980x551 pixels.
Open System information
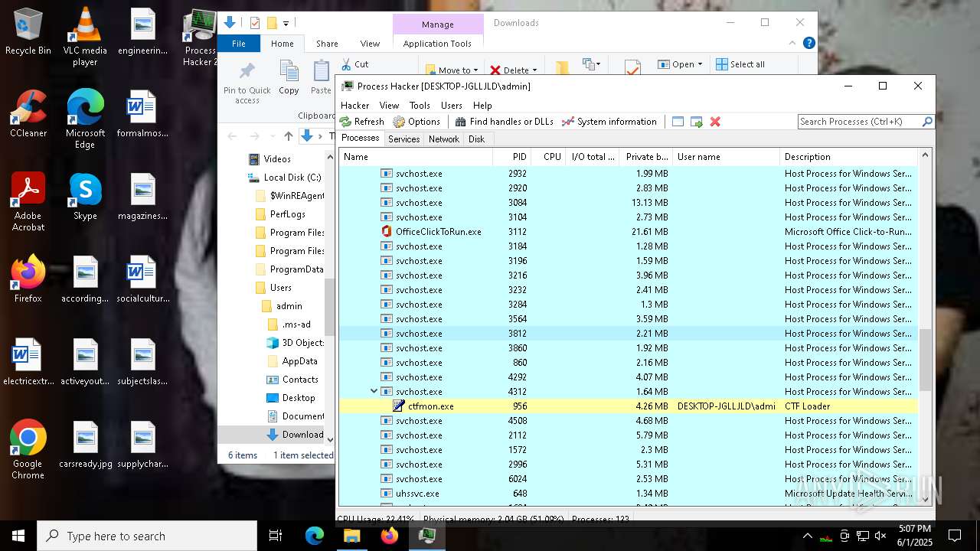click(x=609, y=122)
